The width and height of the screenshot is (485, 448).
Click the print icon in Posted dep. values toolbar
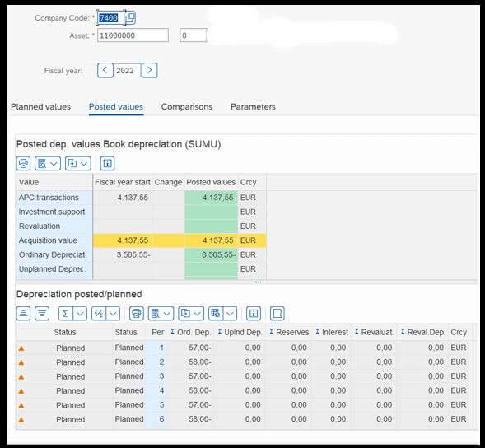click(x=23, y=163)
